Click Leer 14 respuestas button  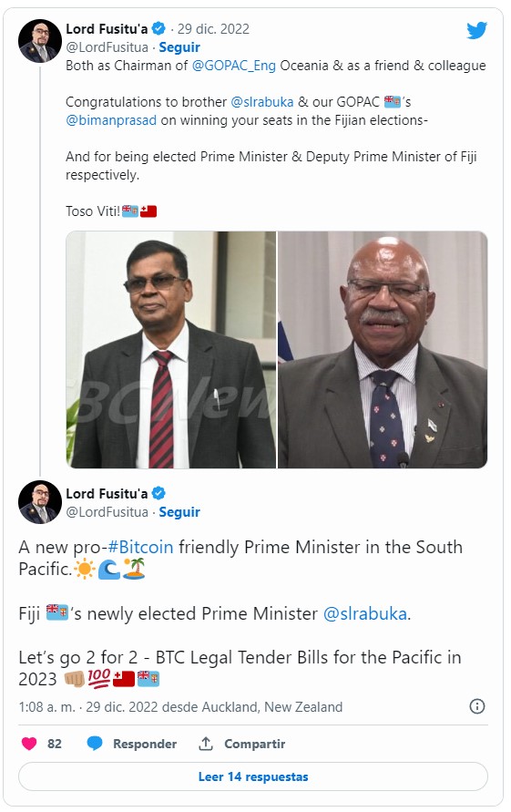click(x=253, y=776)
